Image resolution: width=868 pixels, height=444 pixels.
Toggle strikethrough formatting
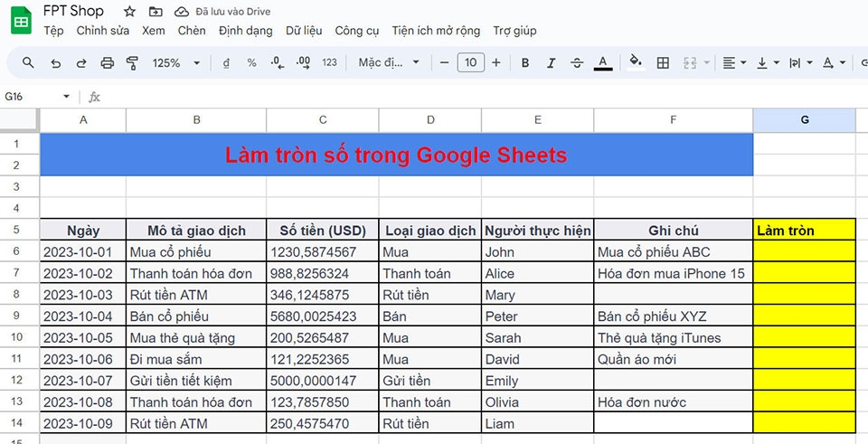click(577, 63)
